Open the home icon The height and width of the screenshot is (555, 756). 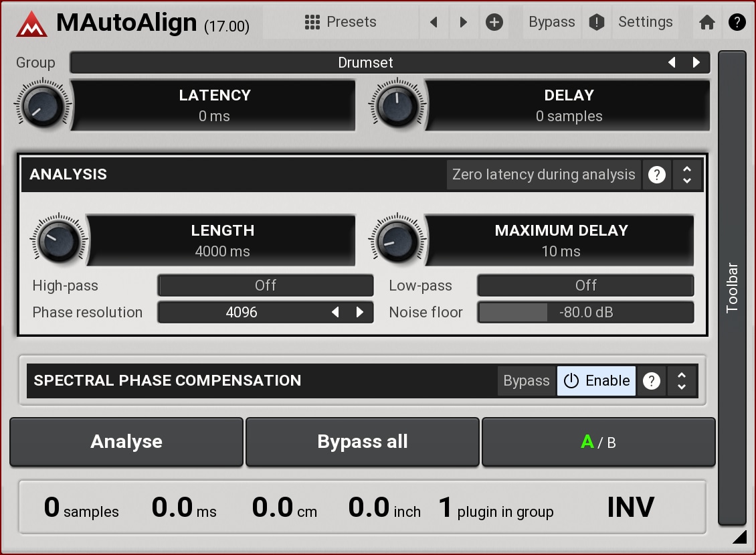point(706,23)
